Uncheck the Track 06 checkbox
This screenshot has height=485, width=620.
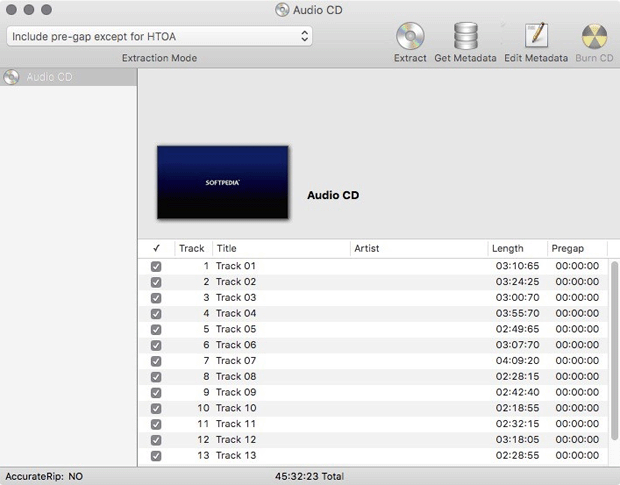point(156,345)
